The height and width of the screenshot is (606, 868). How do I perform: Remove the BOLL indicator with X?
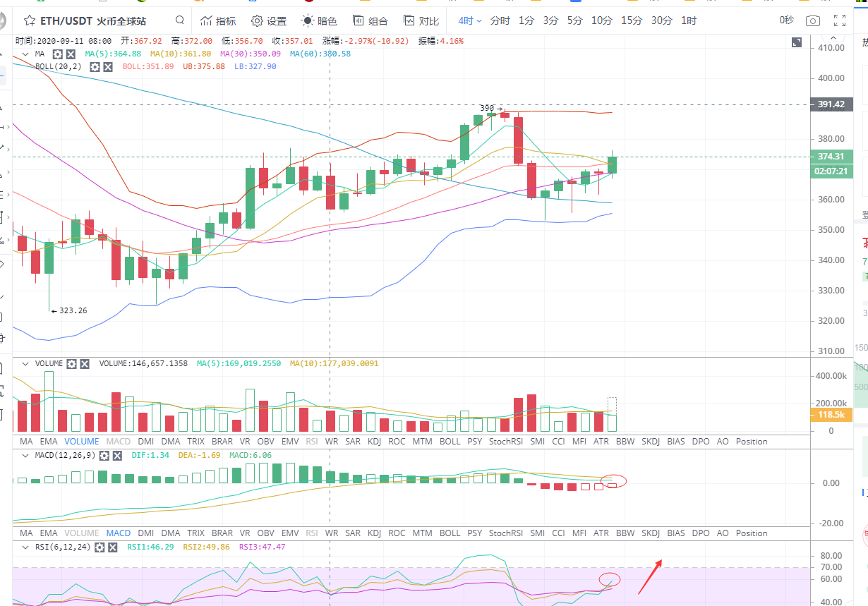pos(108,66)
